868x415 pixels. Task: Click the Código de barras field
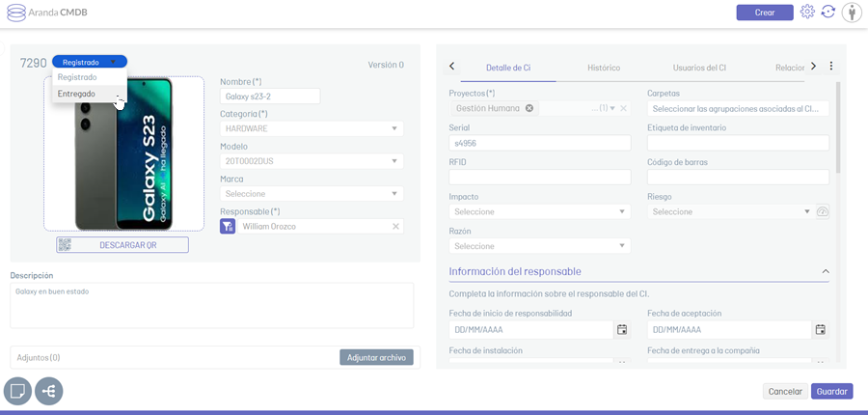[x=738, y=178]
